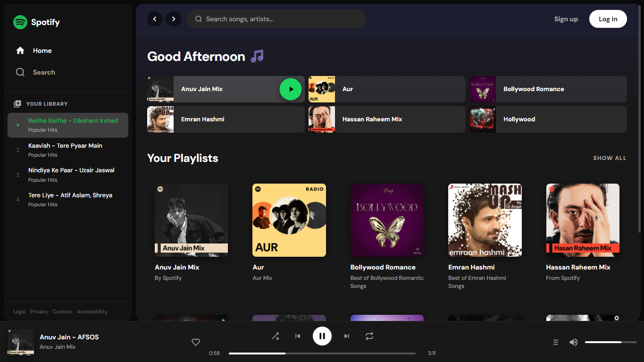The image size is (644, 362).
Task: Click the song progress bar
Action: coord(322,353)
